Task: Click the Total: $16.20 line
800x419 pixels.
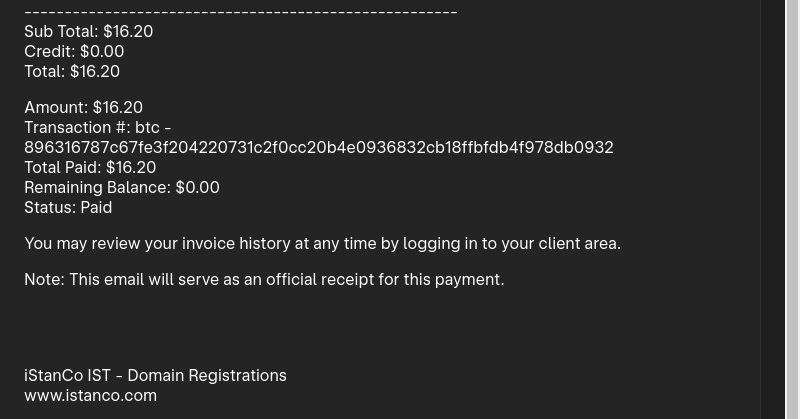Action: 72,71
